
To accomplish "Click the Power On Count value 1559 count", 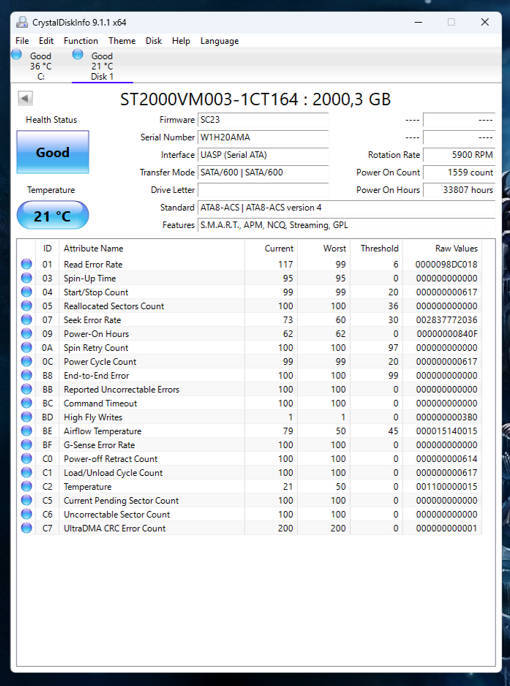I will coord(459,172).
